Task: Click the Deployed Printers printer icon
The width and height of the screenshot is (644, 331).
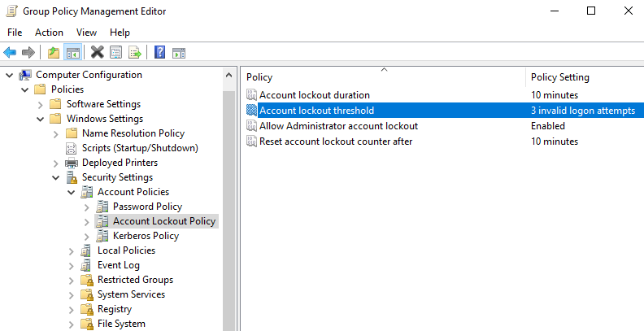Action: (72, 163)
